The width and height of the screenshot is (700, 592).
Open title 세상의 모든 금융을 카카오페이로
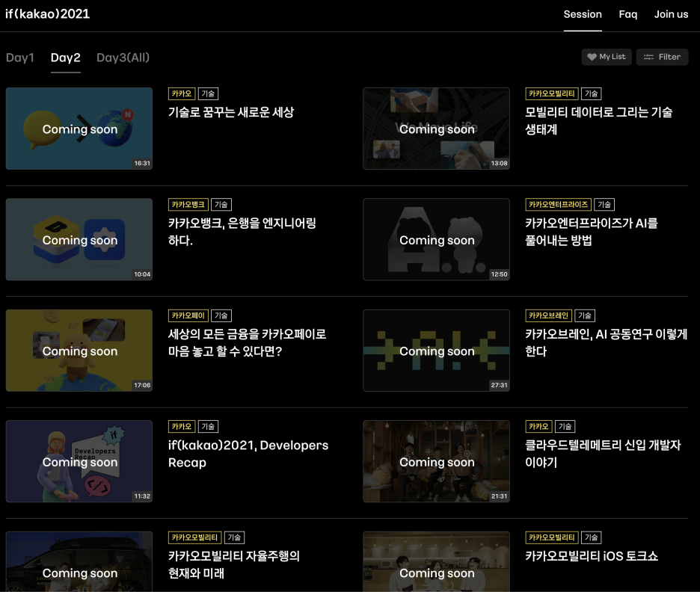point(248,342)
